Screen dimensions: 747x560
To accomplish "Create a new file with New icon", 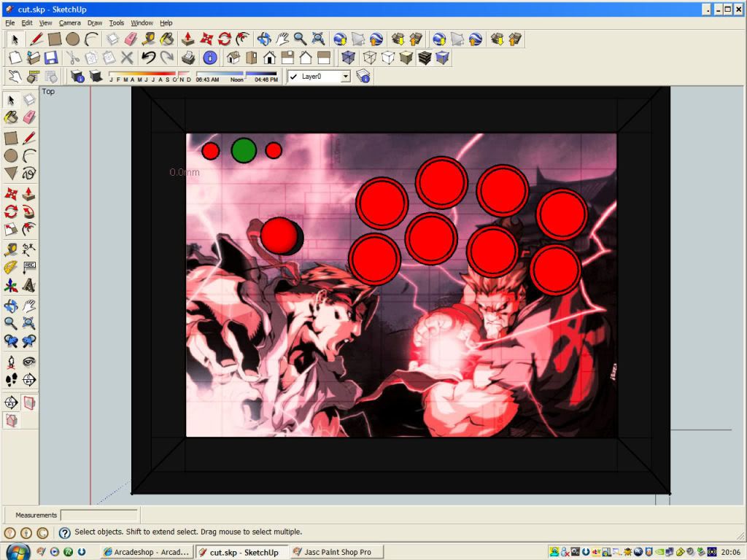I will [15, 58].
